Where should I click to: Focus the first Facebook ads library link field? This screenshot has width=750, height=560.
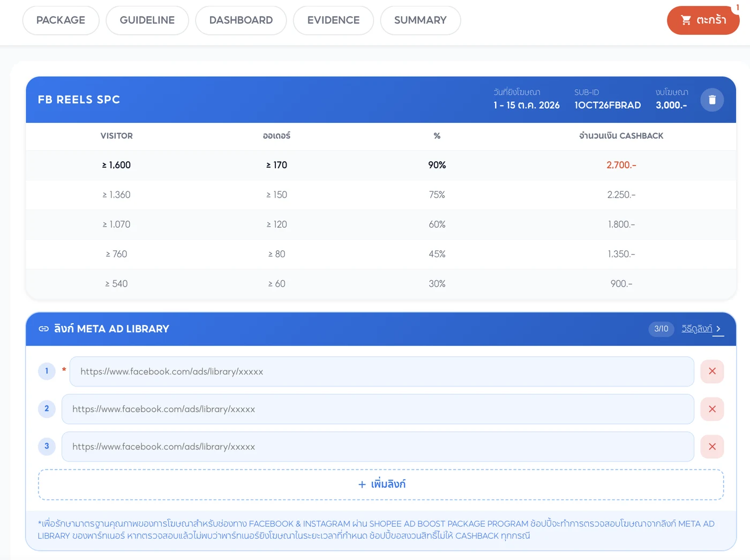381,371
